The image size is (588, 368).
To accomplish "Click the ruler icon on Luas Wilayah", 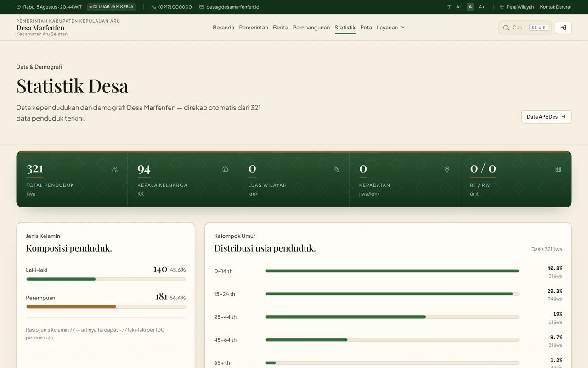I will pyautogui.click(x=336, y=169).
